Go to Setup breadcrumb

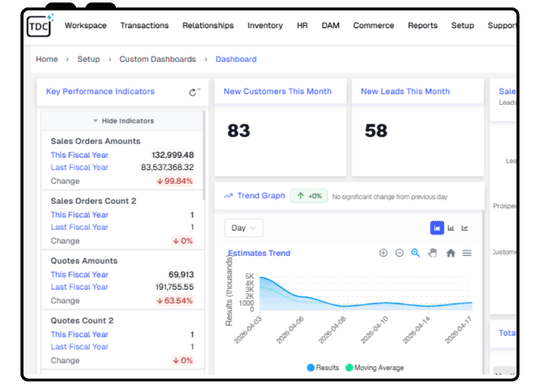coord(89,59)
